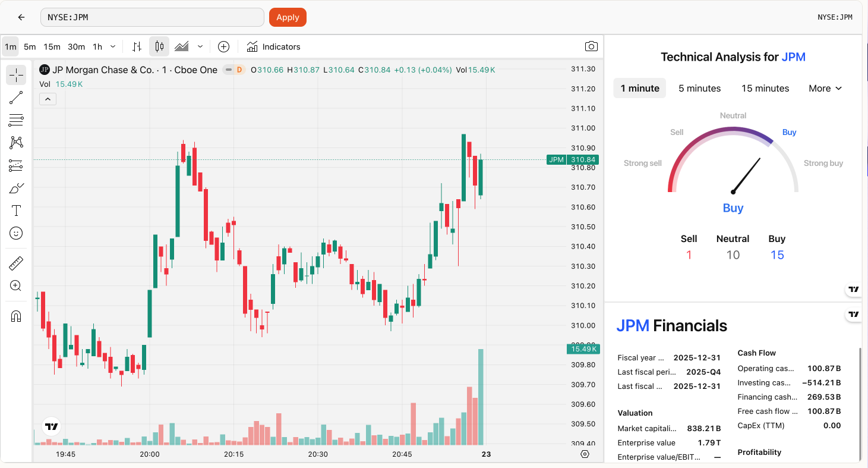Select the crosshair cursor tool
The image size is (868, 468).
(16, 75)
